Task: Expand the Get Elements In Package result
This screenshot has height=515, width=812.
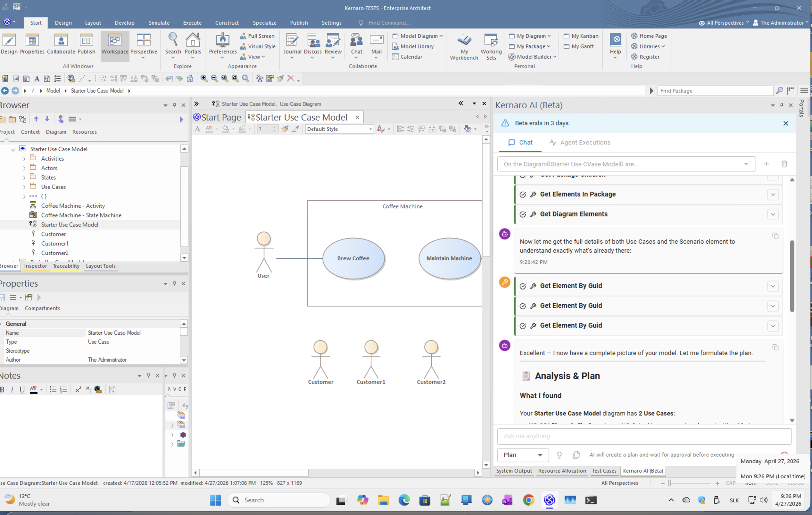Action: tap(773, 194)
